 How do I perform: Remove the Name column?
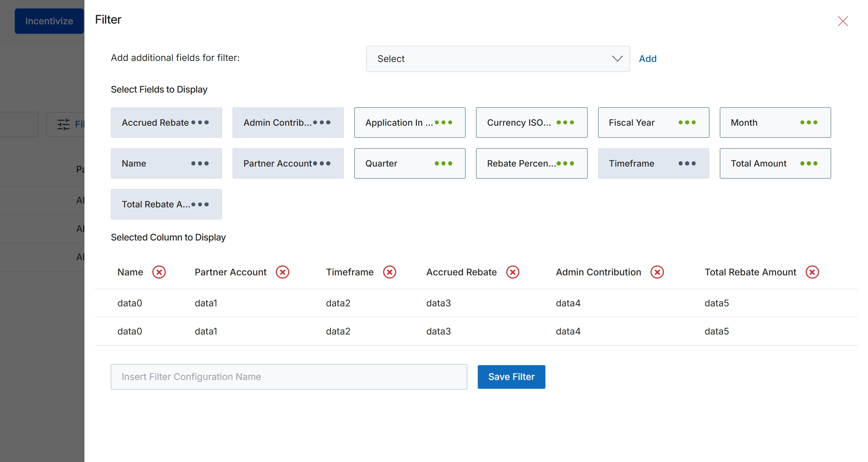pyautogui.click(x=159, y=272)
